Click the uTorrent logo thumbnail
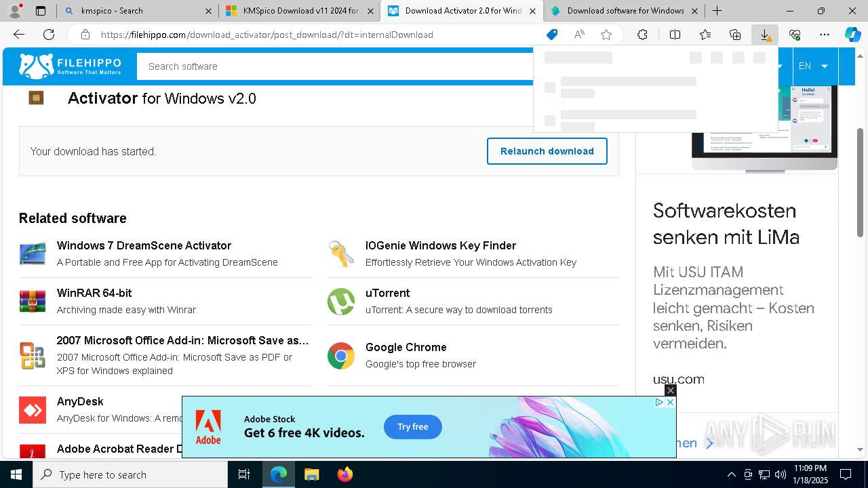 341,302
